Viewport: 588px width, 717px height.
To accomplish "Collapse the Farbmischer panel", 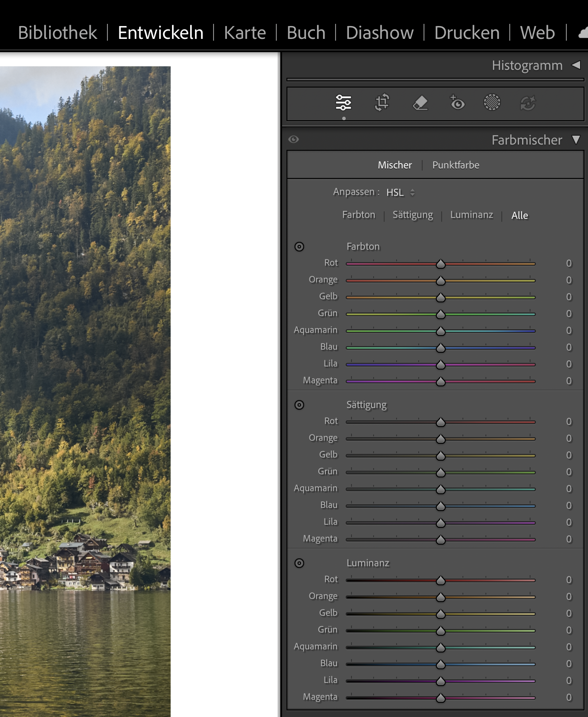I will tap(576, 140).
